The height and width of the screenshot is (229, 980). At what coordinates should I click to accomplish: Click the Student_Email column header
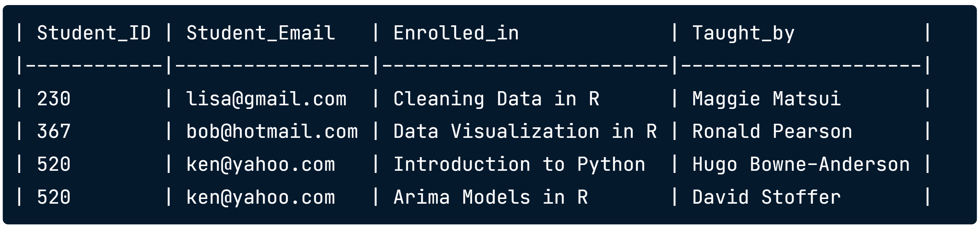[x=260, y=33]
